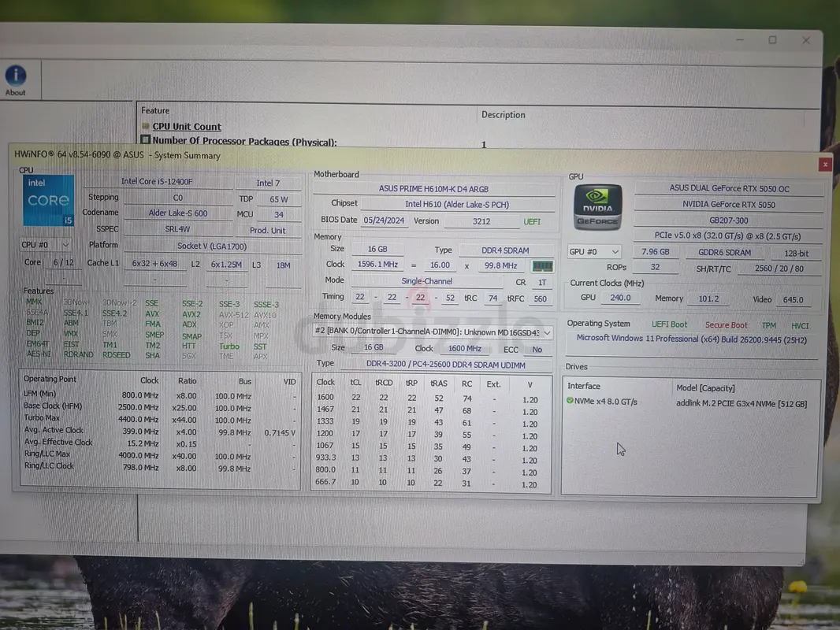The image size is (840, 630).
Task: Click the Feature column header
Action: (155, 110)
